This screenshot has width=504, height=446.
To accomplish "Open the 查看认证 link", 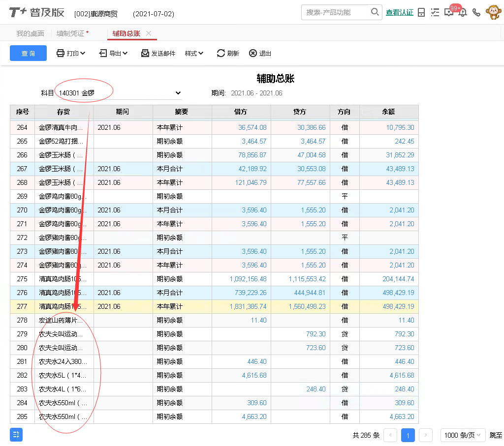I will pyautogui.click(x=400, y=12).
